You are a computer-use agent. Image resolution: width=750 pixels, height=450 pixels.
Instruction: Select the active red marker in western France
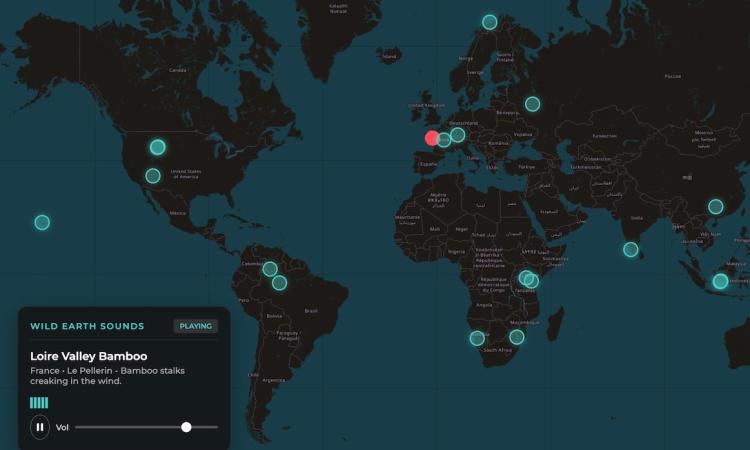coord(432,139)
